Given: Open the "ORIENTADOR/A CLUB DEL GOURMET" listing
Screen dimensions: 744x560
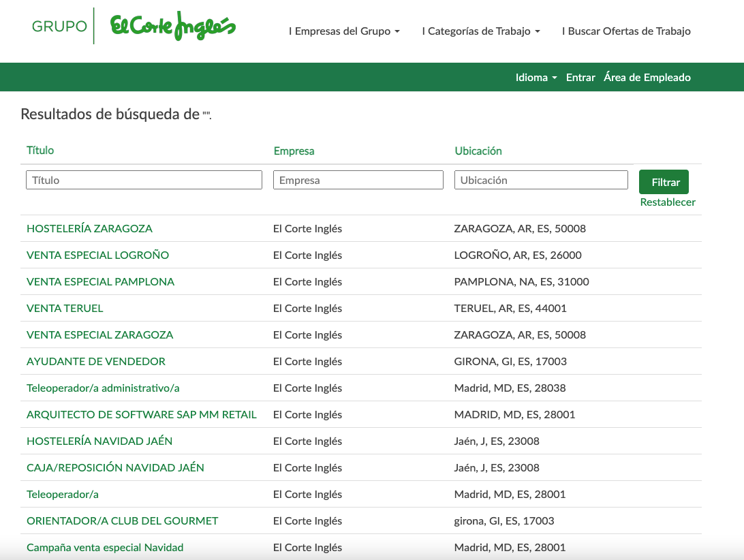Looking at the screenshot, I should tap(121, 520).
